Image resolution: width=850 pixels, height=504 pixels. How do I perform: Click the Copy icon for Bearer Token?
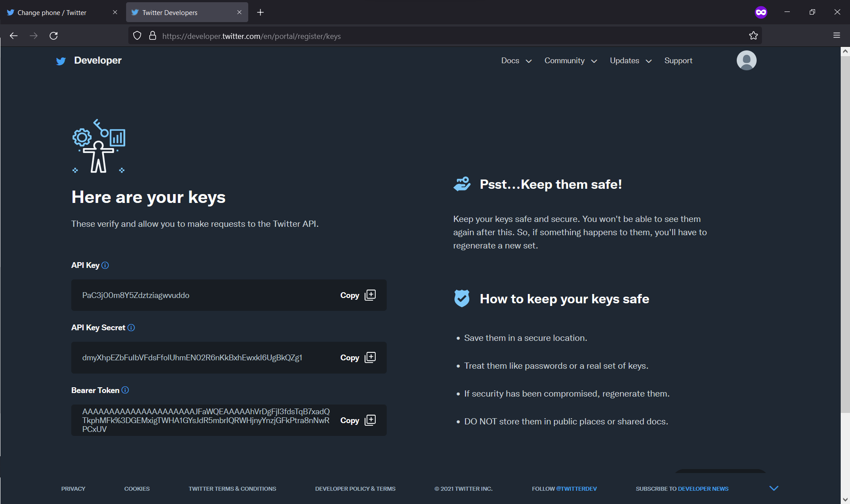tap(371, 420)
